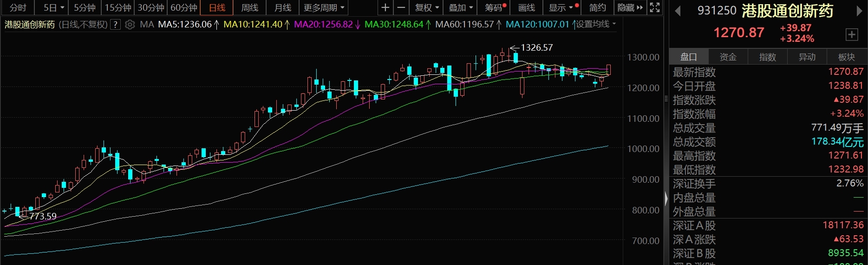The image size is (868, 265).
Task: Click 今日开盘 value 1238.81
Action: (x=846, y=86)
